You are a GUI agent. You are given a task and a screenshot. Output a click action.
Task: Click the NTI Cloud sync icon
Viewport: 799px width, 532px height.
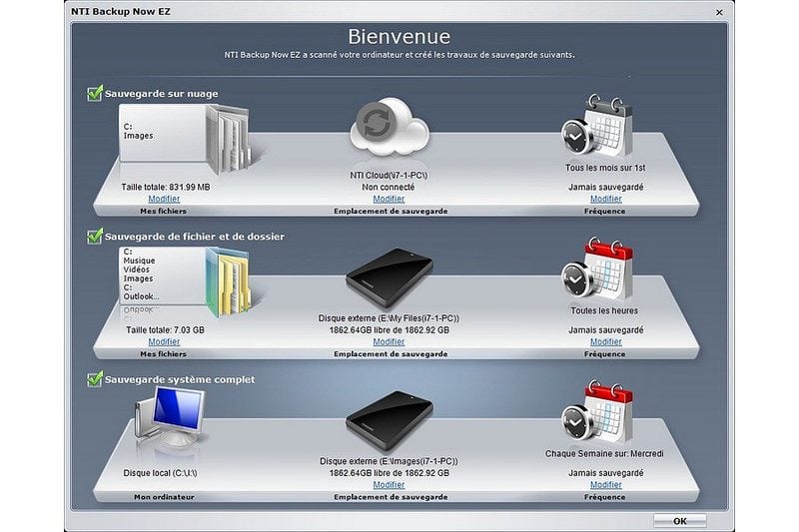(x=390, y=128)
